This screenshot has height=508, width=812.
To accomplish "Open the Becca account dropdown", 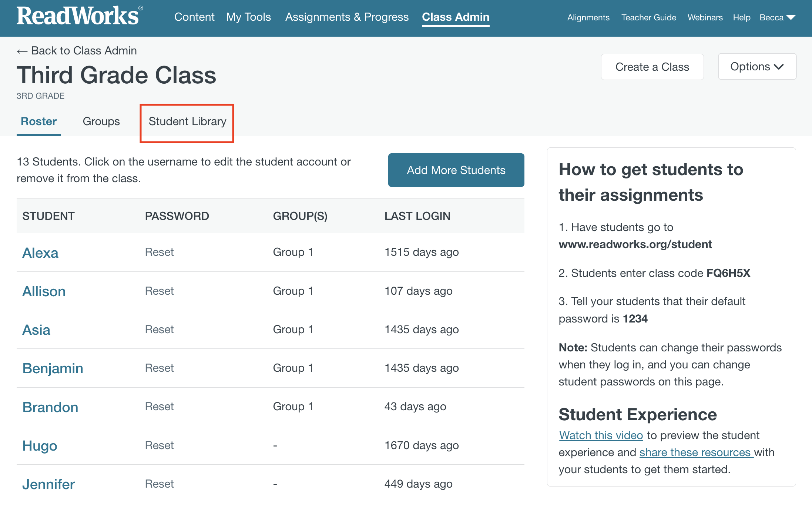I will tap(777, 17).
